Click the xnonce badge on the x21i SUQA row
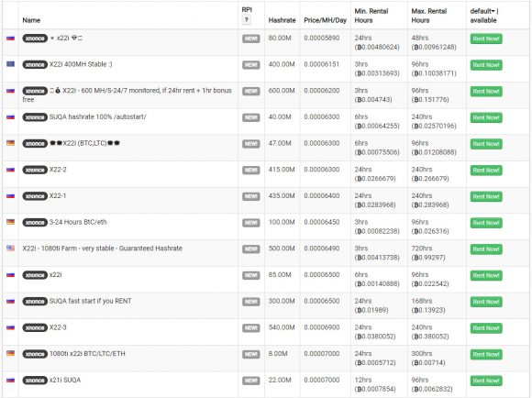532x398 pixels. click(35, 381)
